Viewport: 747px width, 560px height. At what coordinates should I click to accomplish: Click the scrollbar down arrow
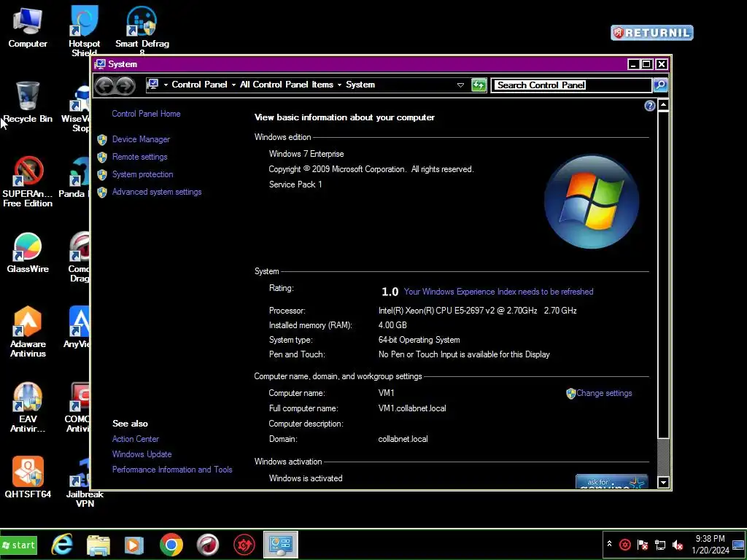(x=663, y=483)
